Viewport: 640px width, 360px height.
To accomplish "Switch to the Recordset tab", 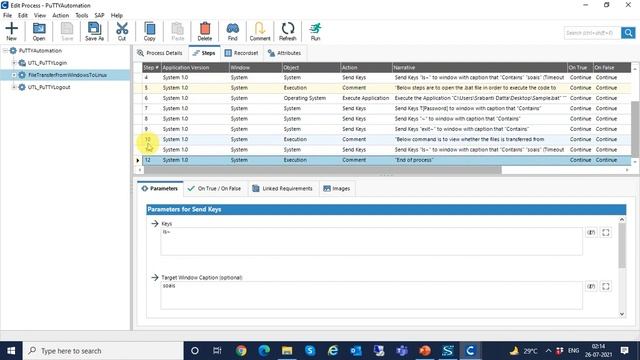I will (242, 53).
